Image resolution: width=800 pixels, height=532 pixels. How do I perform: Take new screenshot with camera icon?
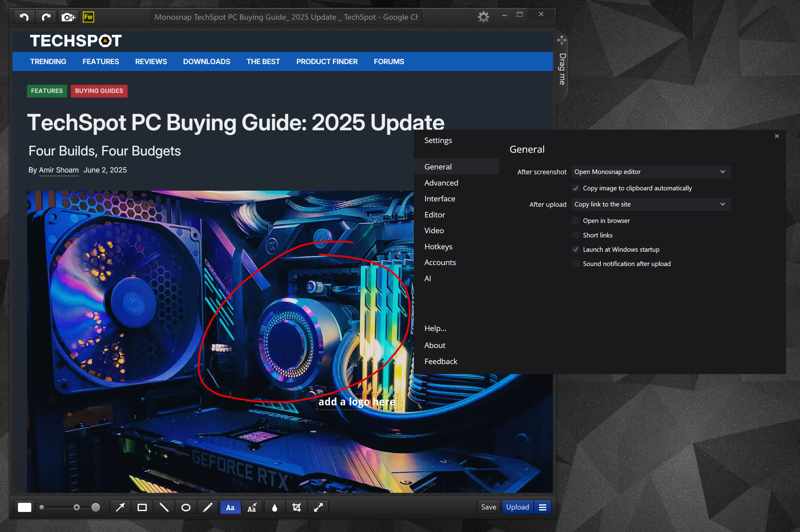[68, 17]
